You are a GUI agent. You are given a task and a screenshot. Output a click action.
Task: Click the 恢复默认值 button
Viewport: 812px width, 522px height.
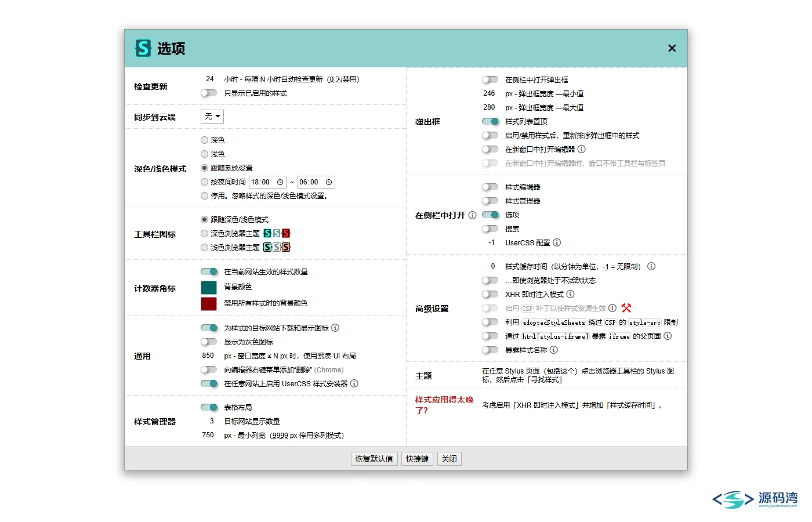[x=374, y=459]
